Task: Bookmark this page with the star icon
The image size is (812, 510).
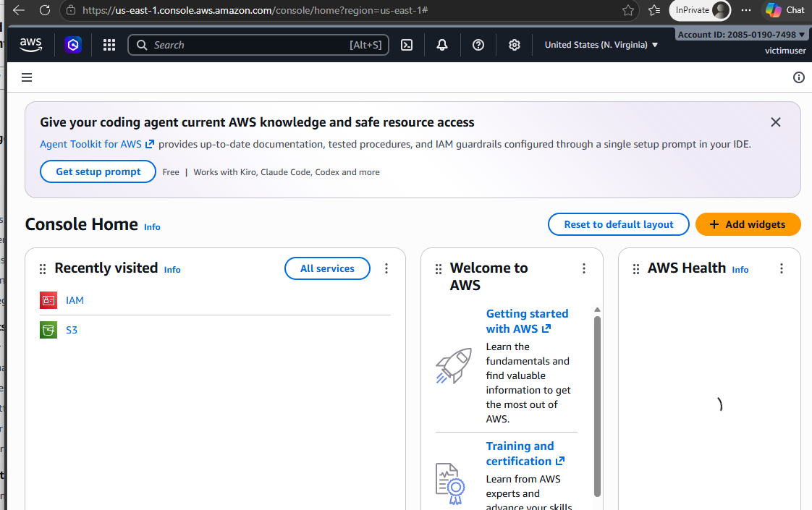Action: 627,10
